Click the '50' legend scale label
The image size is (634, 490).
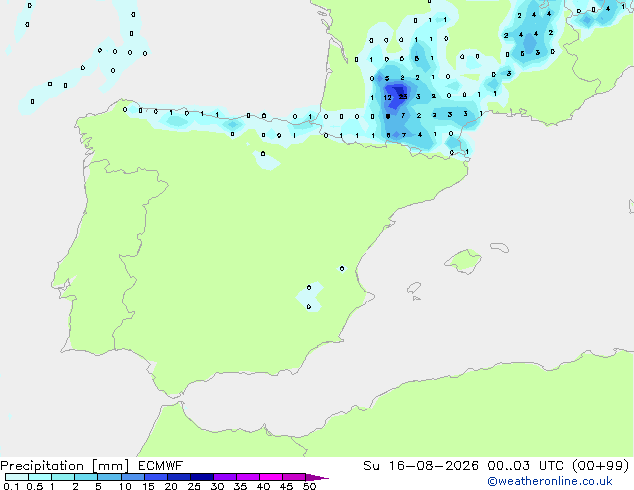[x=309, y=486]
